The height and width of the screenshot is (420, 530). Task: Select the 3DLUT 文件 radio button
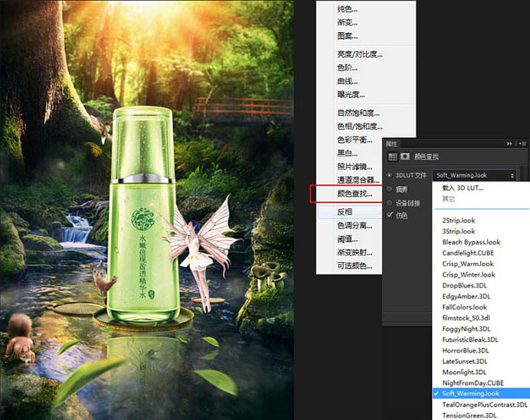pos(390,176)
